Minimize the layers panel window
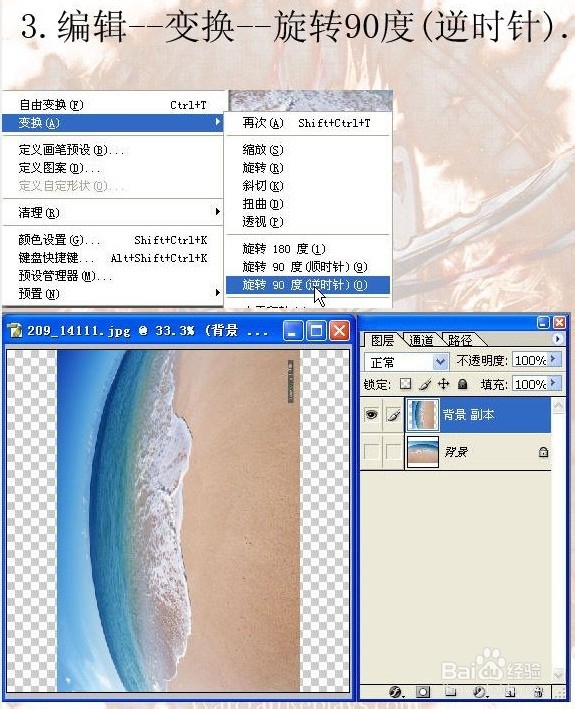The image size is (575, 709). (543, 322)
